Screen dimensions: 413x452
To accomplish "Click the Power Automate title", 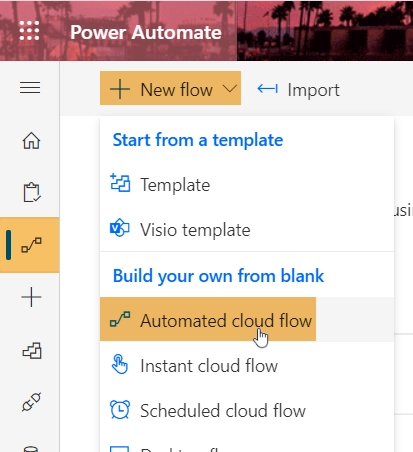I will coord(146,32).
